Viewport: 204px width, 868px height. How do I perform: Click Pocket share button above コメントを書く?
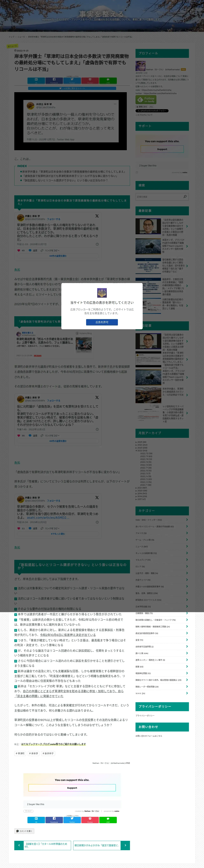[x=90, y=820]
